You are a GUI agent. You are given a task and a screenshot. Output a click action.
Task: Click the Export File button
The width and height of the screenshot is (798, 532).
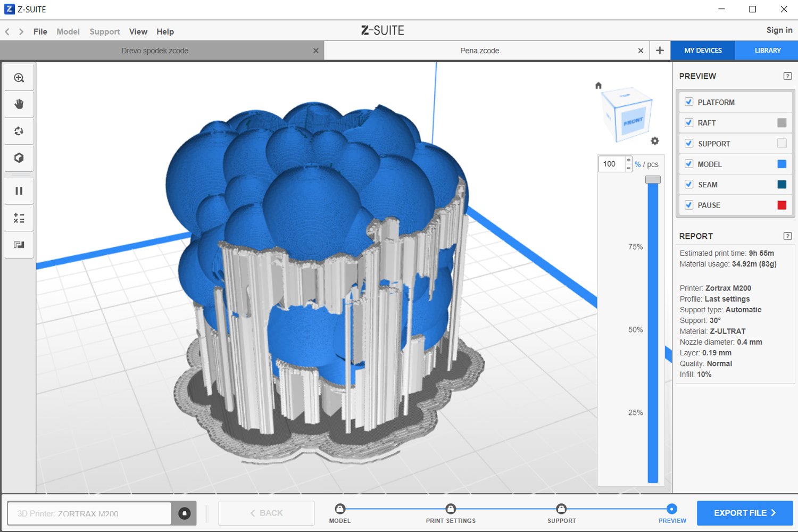coord(745,513)
